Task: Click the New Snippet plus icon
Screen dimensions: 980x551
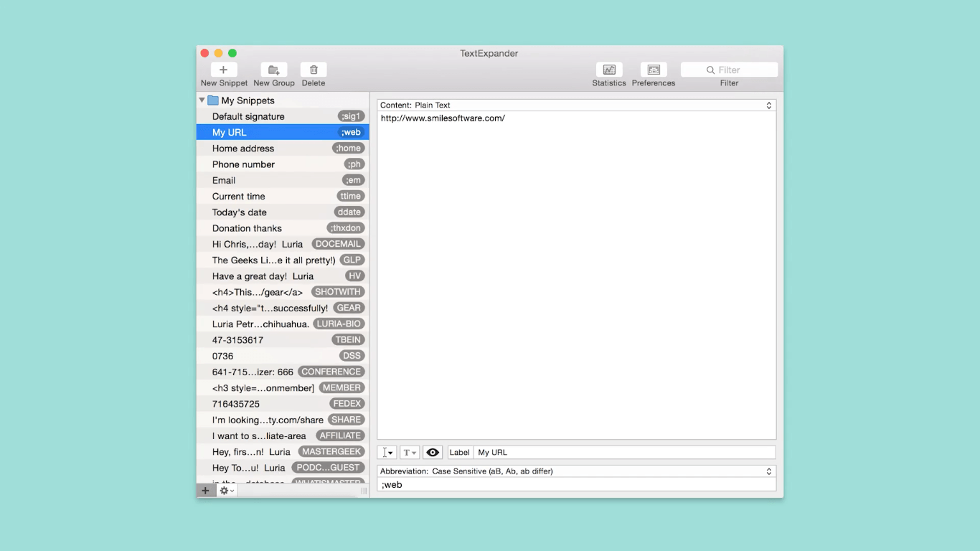Action: click(x=223, y=70)
